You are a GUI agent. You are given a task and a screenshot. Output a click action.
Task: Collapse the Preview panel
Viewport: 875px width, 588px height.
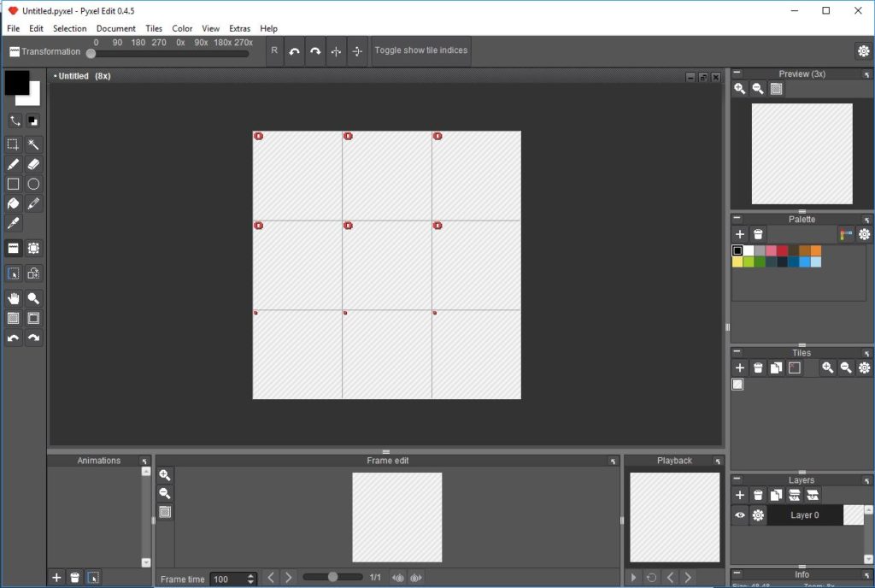(x=737, y=73)
